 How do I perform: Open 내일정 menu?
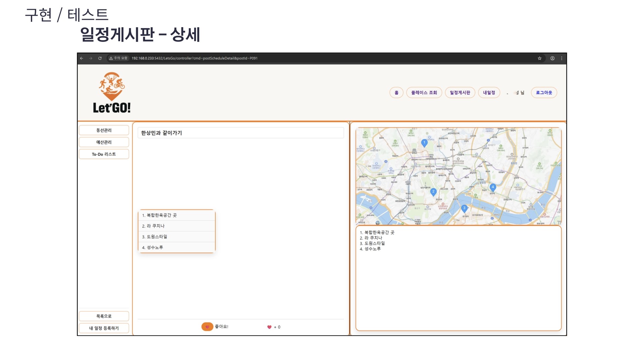click(x=489, y=93)
